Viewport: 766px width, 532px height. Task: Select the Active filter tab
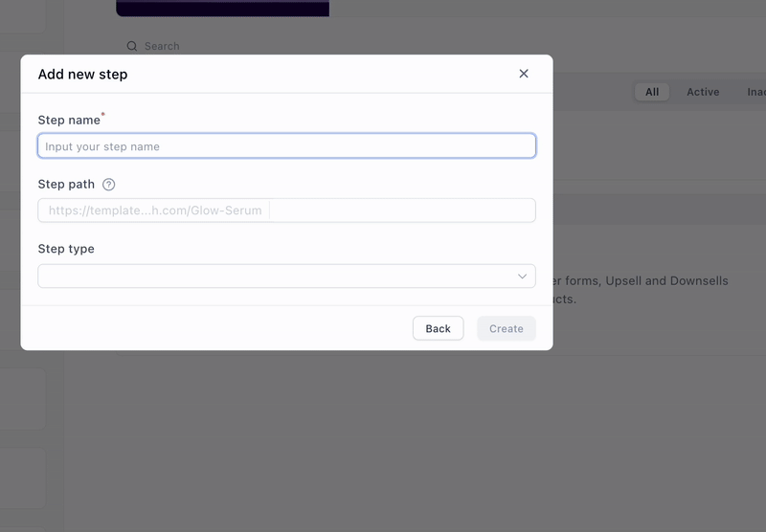(703, 92)
